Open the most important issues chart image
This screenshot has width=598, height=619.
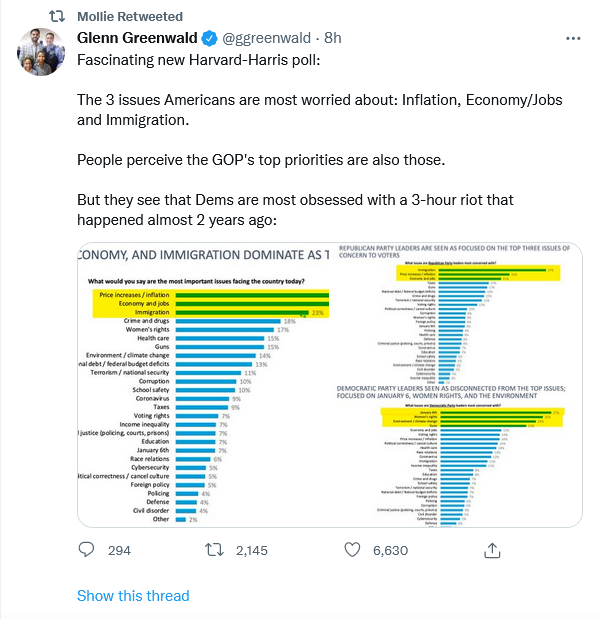[203, 385]
